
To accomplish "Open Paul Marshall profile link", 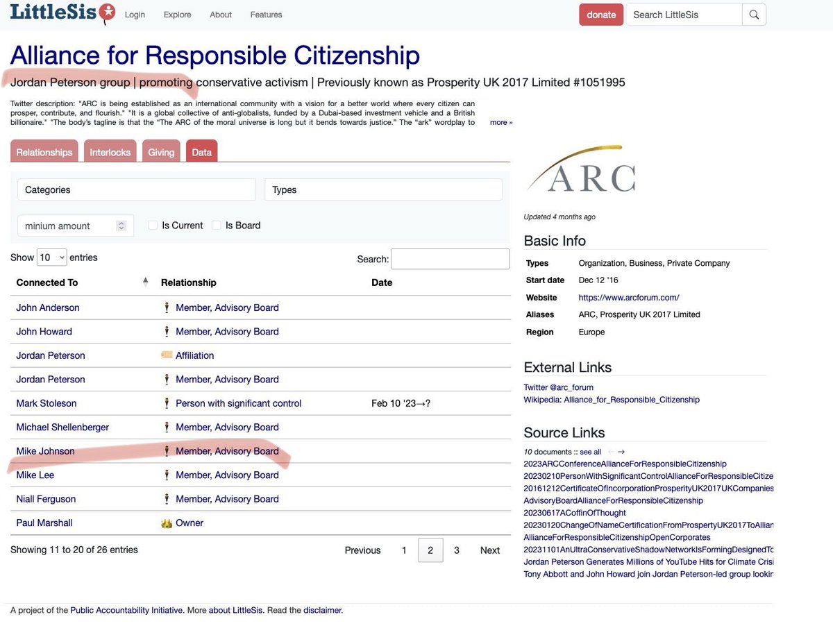I will point(44,523).
